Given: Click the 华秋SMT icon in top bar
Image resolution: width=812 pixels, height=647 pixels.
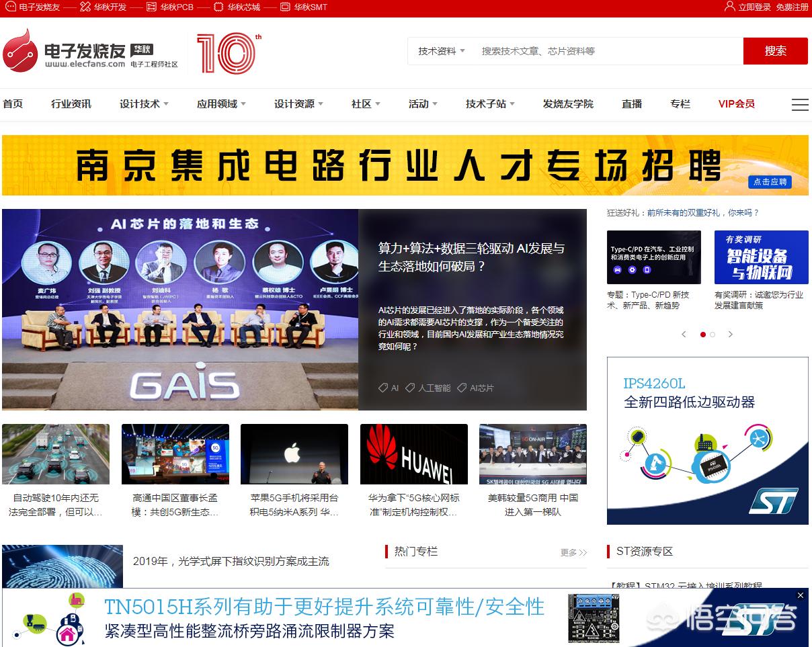Looking at the screenshot, I should tap(286, 7).
